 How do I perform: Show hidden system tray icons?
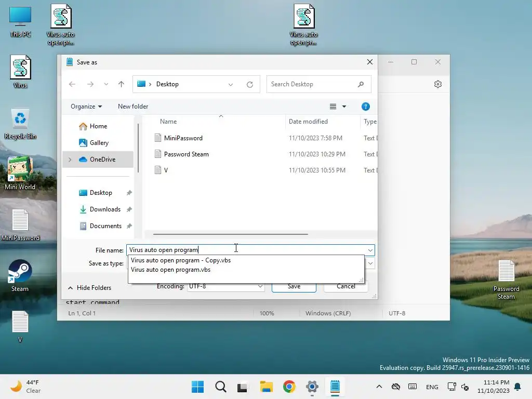(x=379, y=387)
